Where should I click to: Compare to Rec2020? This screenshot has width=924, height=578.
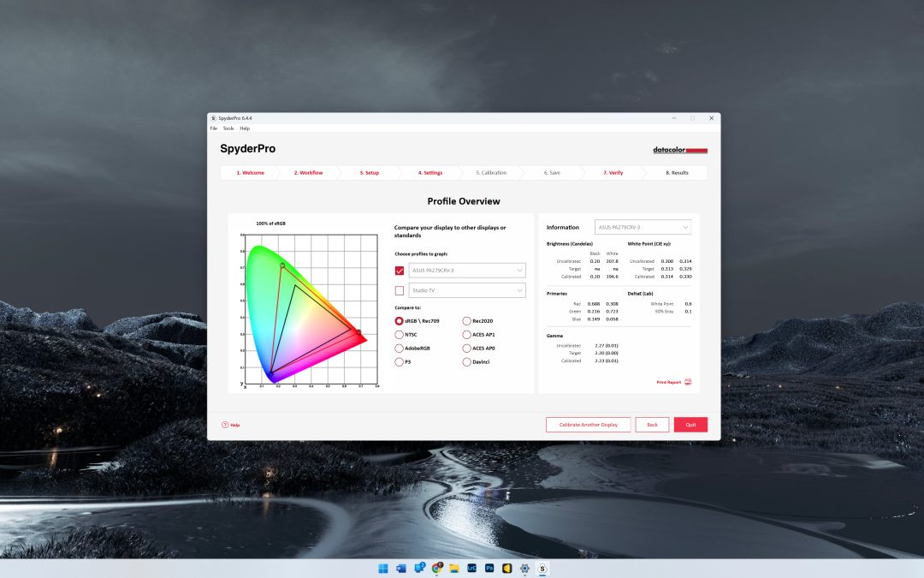467,321
